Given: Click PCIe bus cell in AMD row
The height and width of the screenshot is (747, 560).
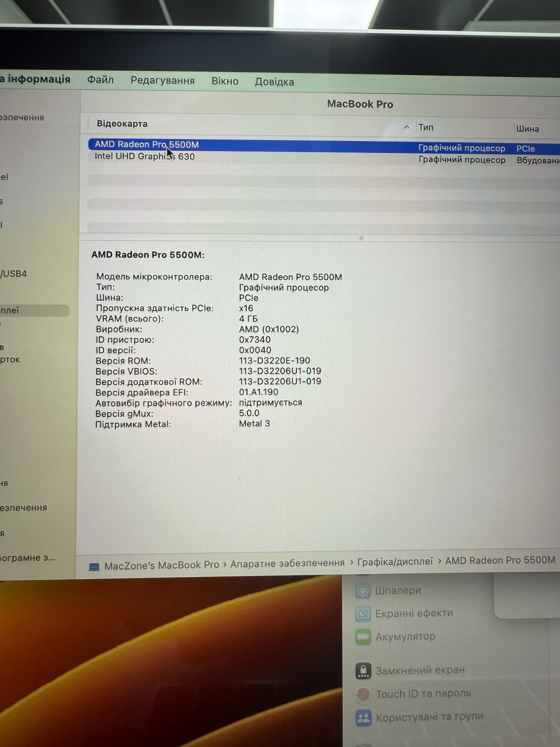Looking at the screenshot, I should 526,149.
